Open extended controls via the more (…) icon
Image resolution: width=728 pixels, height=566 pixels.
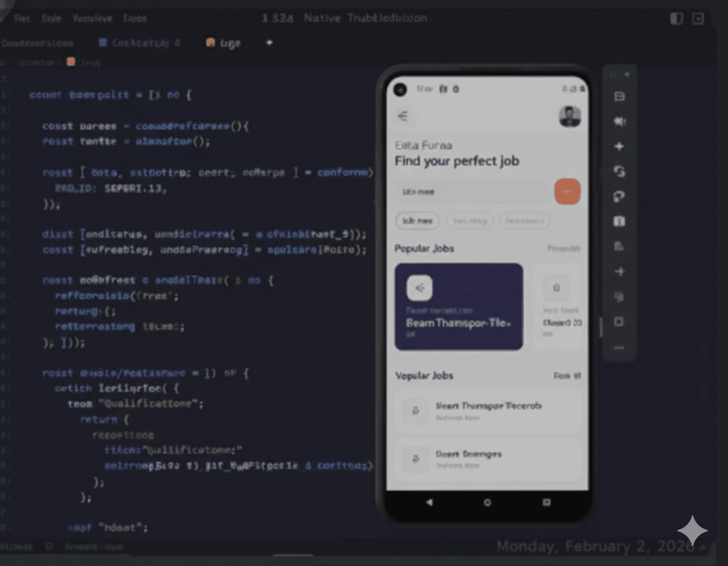pyautogui.click(x=619, y=347)
